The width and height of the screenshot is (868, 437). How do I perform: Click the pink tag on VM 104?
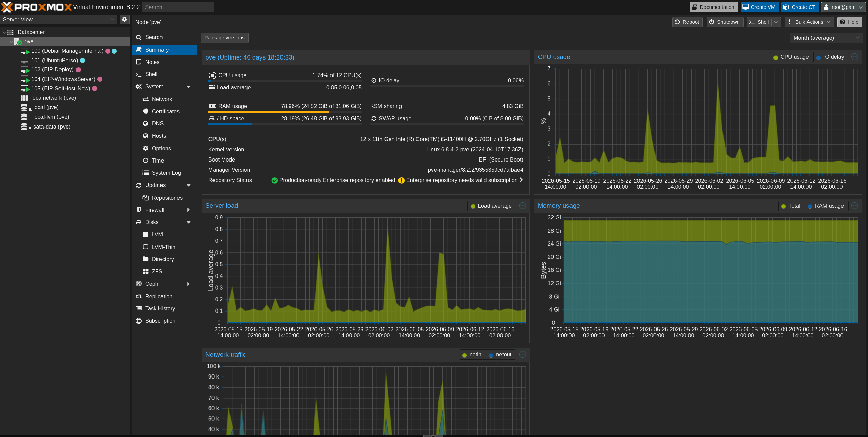pos(100,79)
